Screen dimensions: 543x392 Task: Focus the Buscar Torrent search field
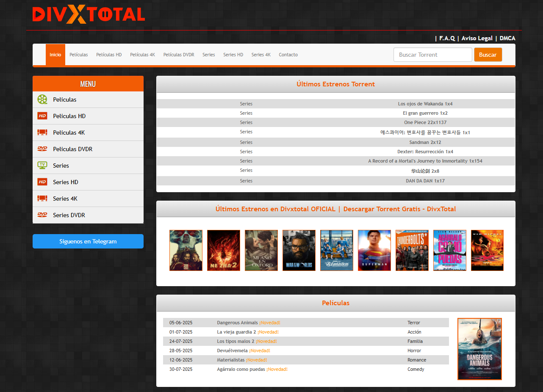tap(432, 55)
